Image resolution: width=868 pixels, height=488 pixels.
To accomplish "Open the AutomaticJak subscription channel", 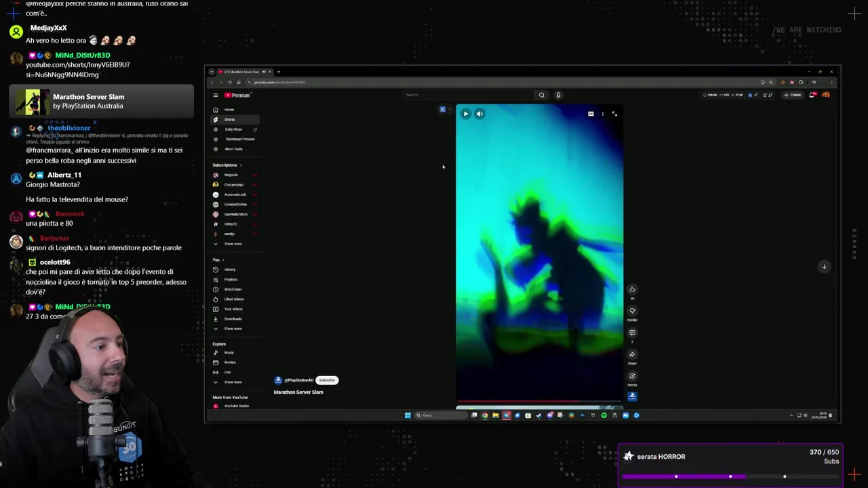I will 234,195.
